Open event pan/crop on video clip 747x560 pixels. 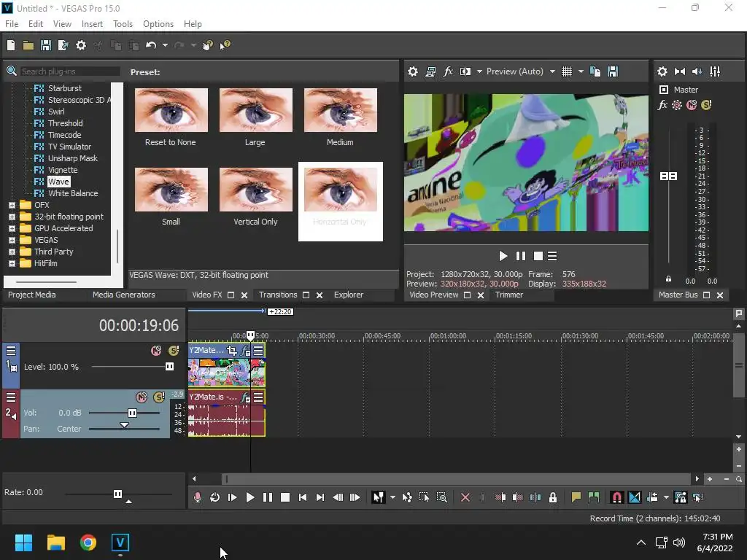231,351
